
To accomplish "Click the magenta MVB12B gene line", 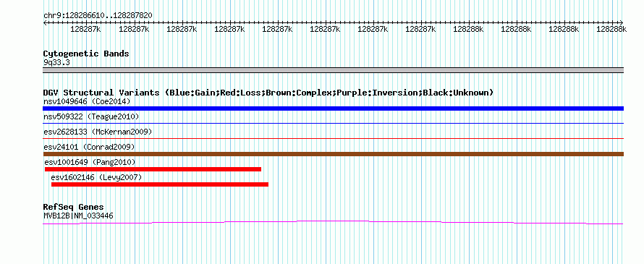I will [x=333, y=222].
